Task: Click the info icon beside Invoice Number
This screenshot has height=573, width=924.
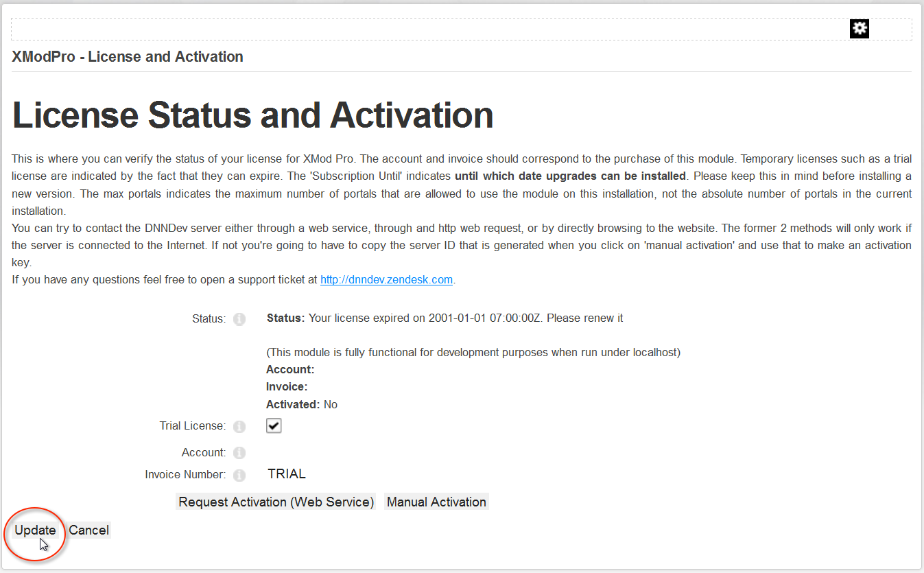Action: point(239,475)
